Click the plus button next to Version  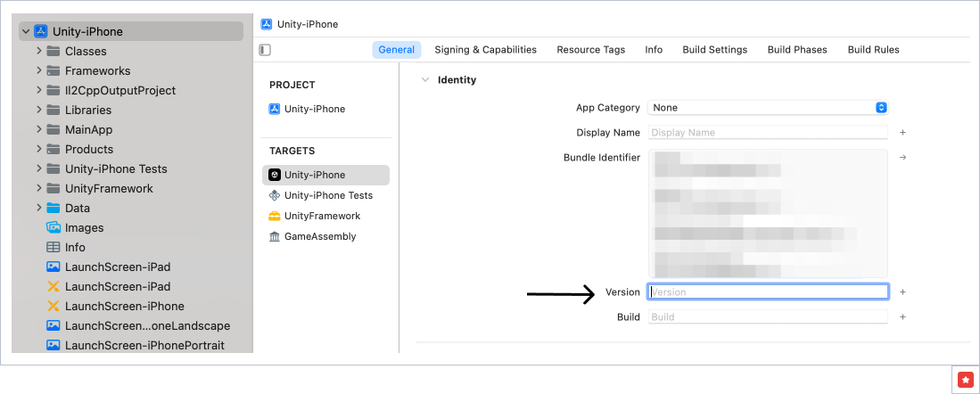tap(902, 291)
